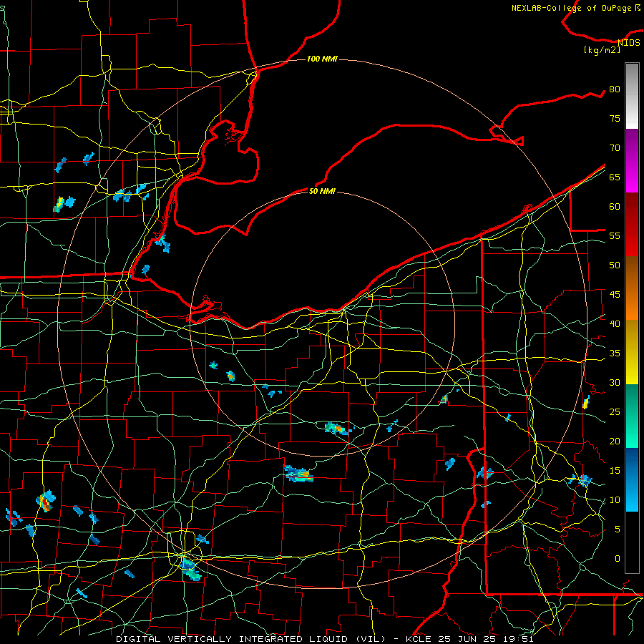
Task: Click the [kg/m2] units label
Action: [x=602, y=50]
